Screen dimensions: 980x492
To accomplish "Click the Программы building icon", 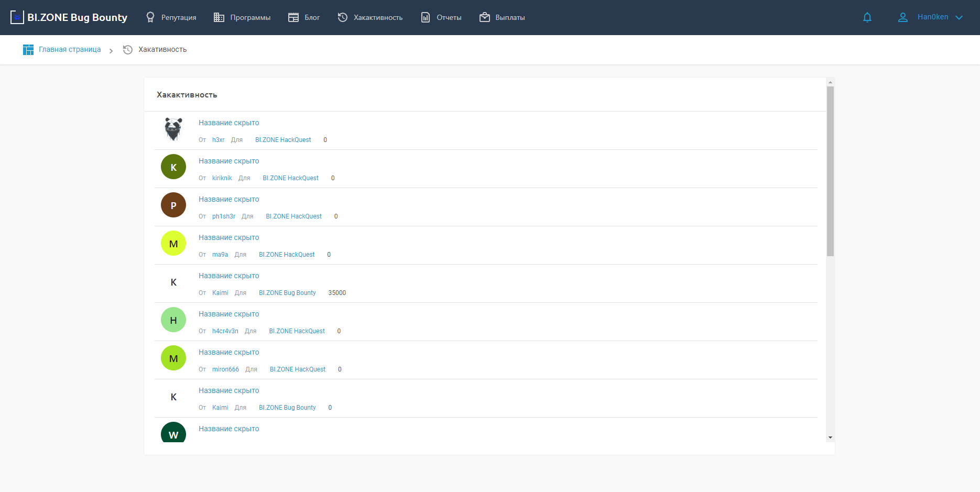I will (219, 17).
